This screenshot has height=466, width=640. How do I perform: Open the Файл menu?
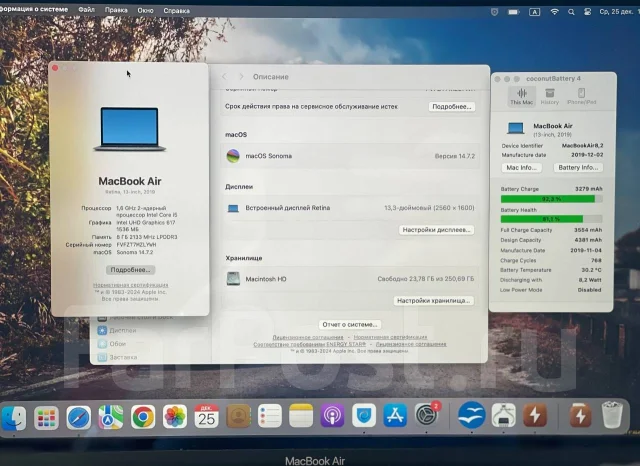86,9
